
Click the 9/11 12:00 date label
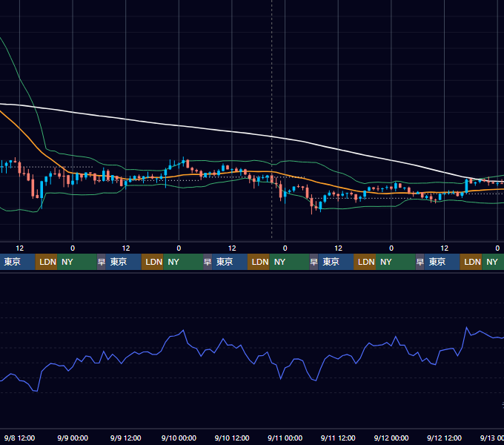point(338,438)
